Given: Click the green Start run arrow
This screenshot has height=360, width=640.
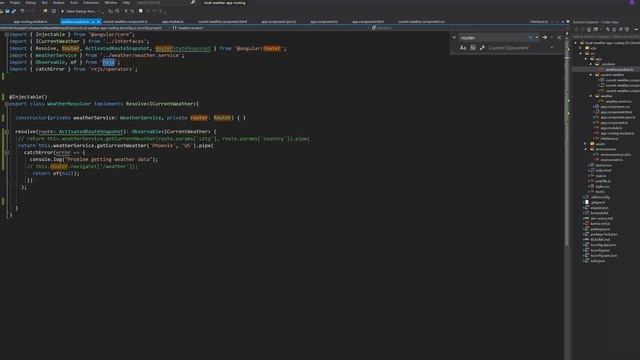Looking at the screenshot, I should pos(62,11).
